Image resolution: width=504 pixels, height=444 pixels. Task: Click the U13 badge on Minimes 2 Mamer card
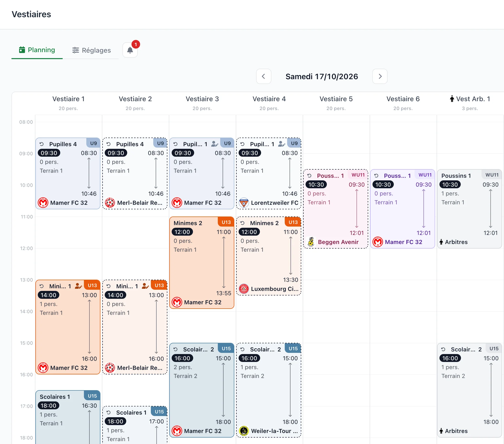[x=226, y=222]
